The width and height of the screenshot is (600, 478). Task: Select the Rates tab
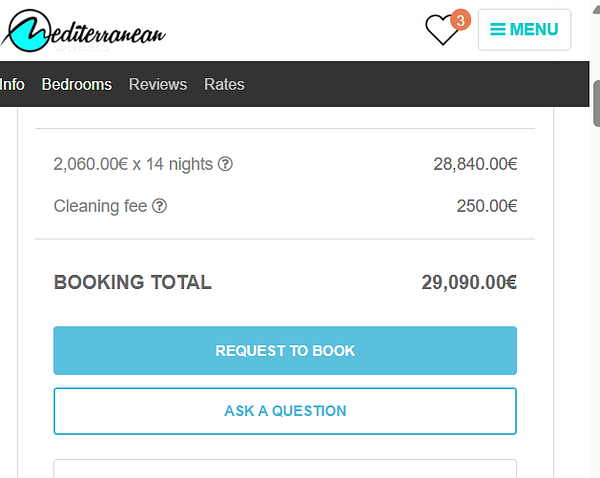pyautogui.click(x=224, y=84)
